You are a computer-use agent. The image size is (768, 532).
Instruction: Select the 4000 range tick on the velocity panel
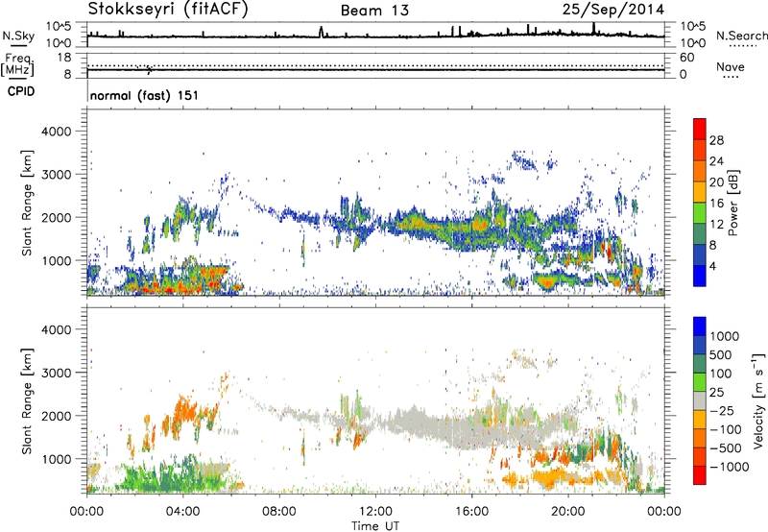pos(56,329)
